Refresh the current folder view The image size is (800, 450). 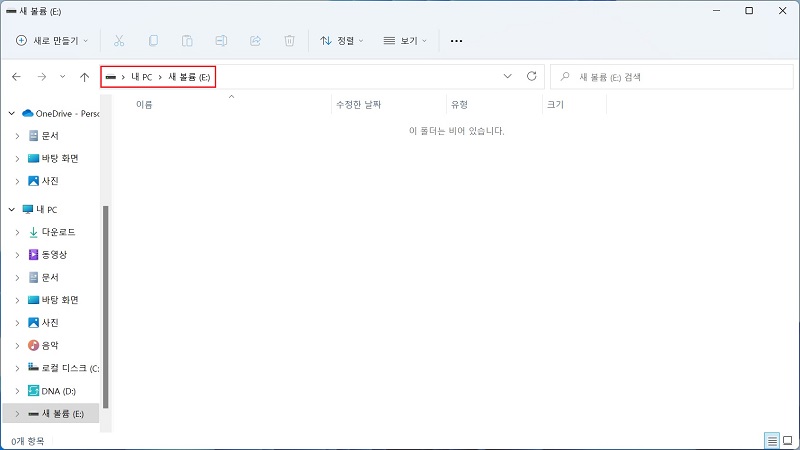tap(532, 77)
